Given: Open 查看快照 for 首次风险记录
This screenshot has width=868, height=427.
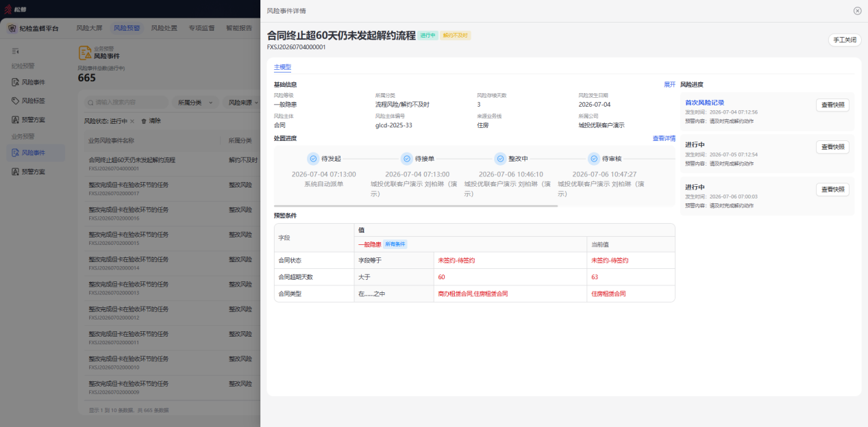Looking at the screenshot, I should click(x=832, y=105).
